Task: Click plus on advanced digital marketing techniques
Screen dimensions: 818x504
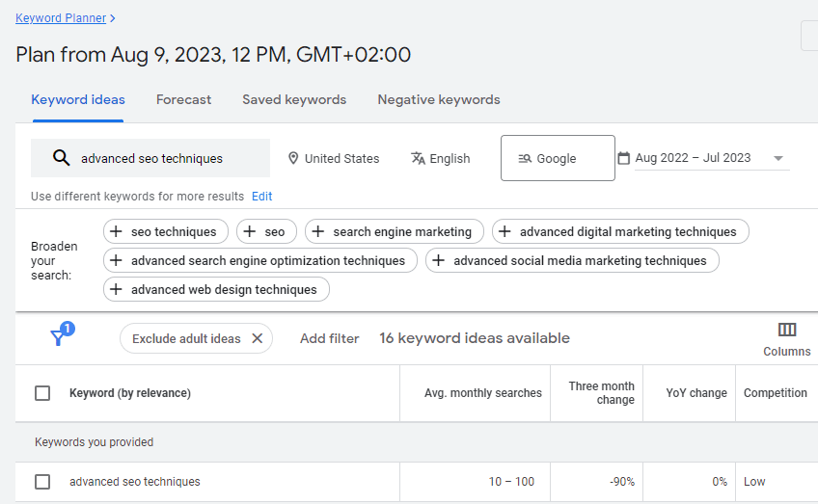Action: [x=504, y=231]
